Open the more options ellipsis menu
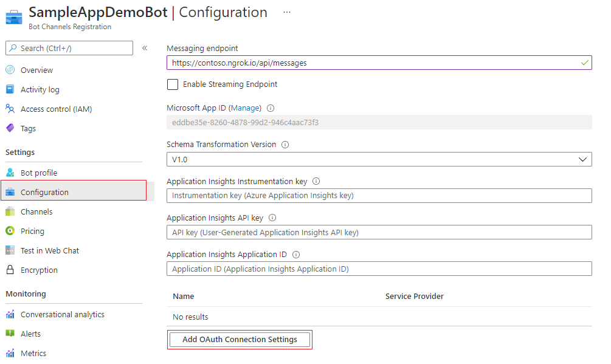Screen dimensions: 611x364 286,12
